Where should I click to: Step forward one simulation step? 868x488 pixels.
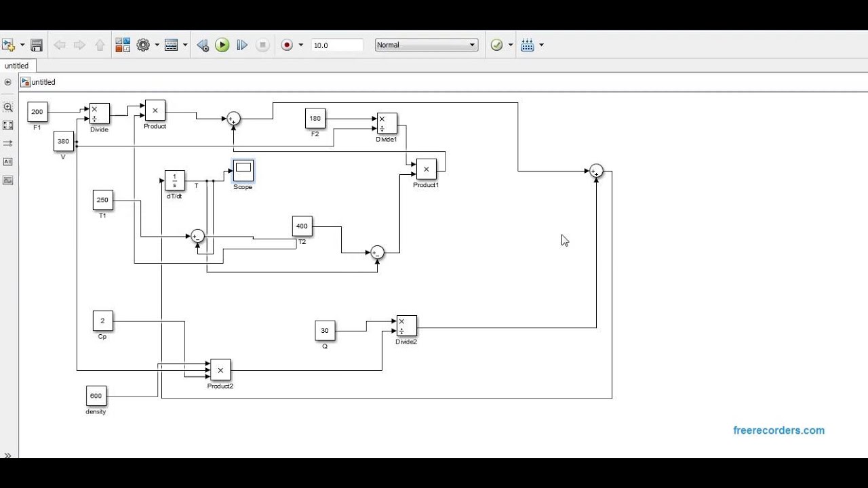pos(242,45)
